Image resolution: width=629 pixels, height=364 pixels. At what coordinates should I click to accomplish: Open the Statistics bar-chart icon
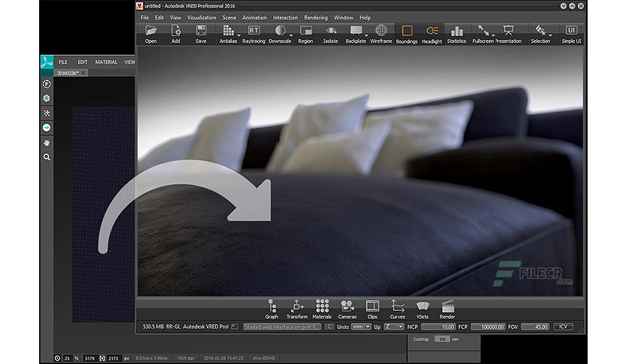[457, 31]
